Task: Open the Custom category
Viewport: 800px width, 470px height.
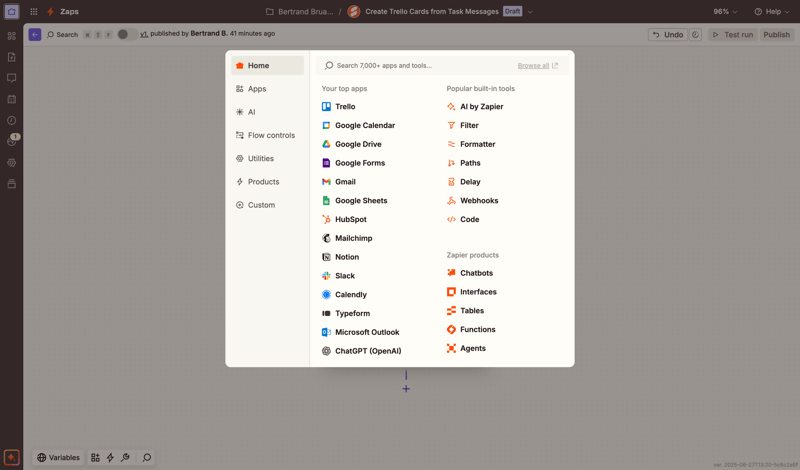Action: pos(267,205)
